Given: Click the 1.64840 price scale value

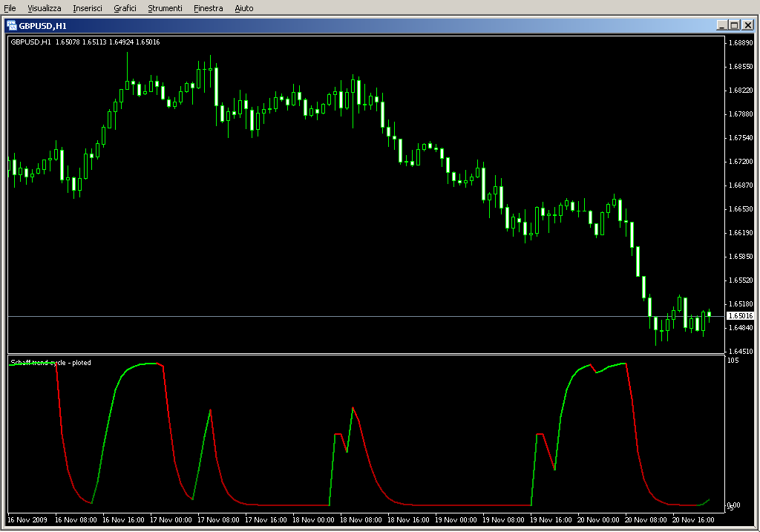Looking at the screenshot, I should (741, 327).
